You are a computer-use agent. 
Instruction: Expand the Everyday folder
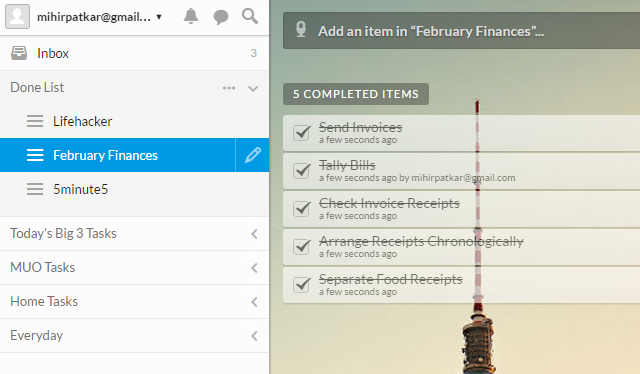(x=254, y=336)
